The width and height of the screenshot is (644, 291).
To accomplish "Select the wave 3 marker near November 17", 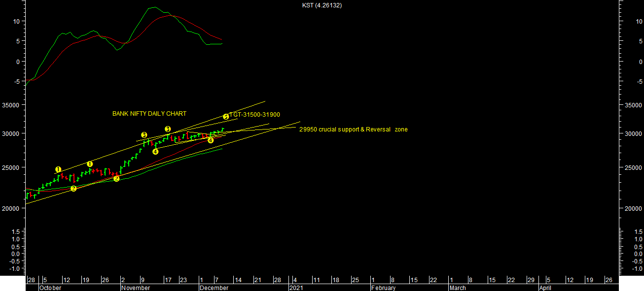I will click(x=168, y=129).
